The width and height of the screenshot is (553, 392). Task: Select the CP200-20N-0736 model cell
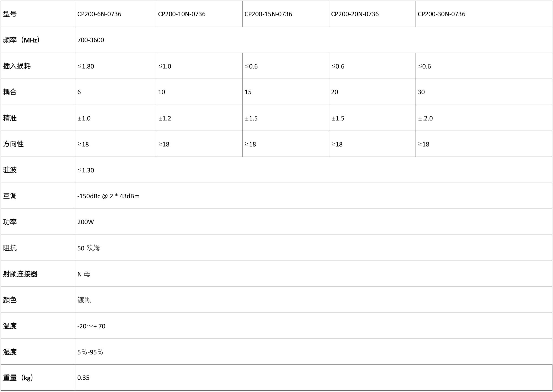(x=372, y=14)
